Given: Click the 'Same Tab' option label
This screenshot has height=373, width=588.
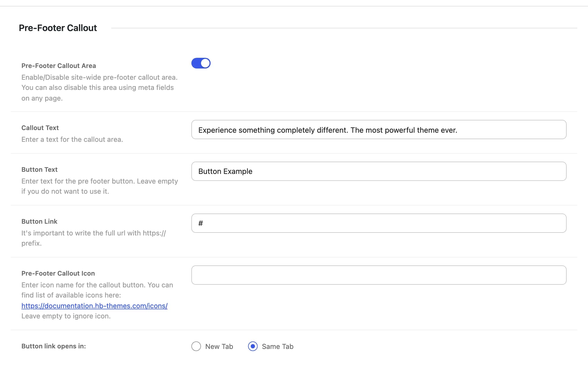Looking at the screenshot, I should point(278,347).
